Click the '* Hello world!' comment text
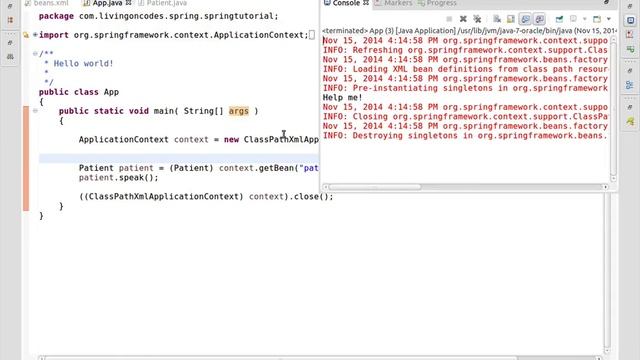640x360 pixels. coord(79,63)
